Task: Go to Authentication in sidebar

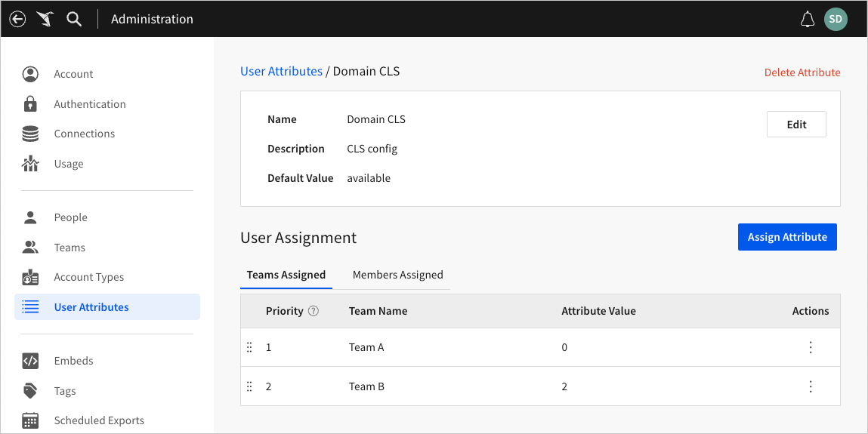Action: tap(90, 104)
